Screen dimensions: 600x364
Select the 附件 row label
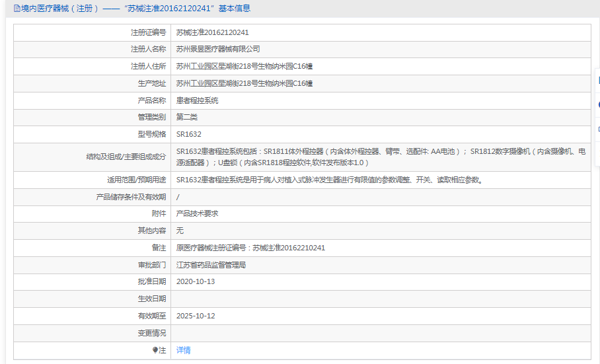click(x=159, y=213)
